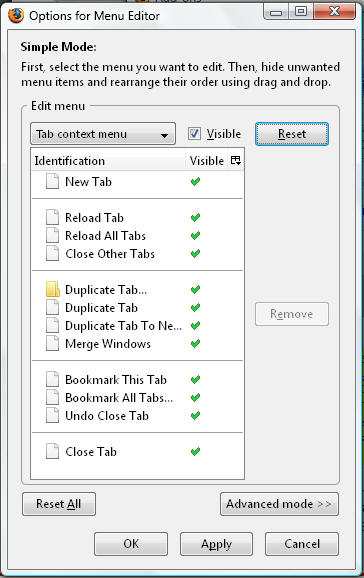Click the page icon beside Merge Windows
The height and width of the screenshot is (578, 364).
click(52, 344)
